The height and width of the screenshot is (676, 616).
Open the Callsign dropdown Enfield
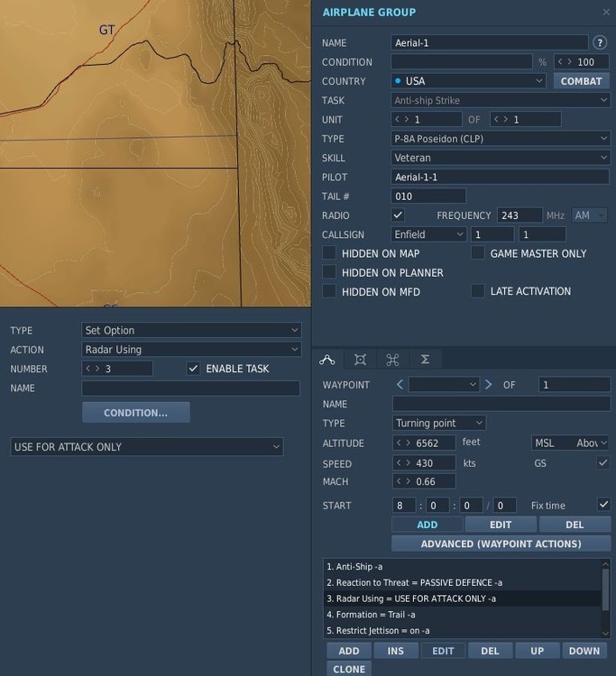[428, 234]
